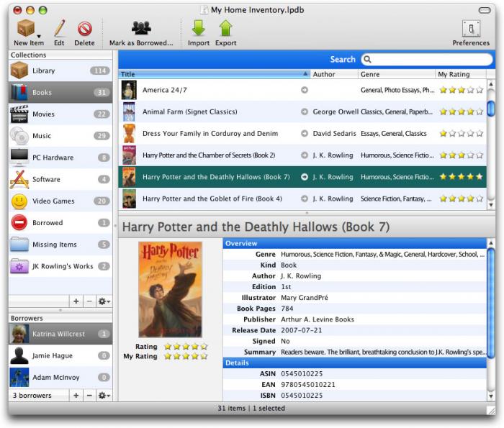The width and height of the screenshot is (504, 428).
Task: Click the Mark as Borrowed people icon
Action: (x=141, y=28)
